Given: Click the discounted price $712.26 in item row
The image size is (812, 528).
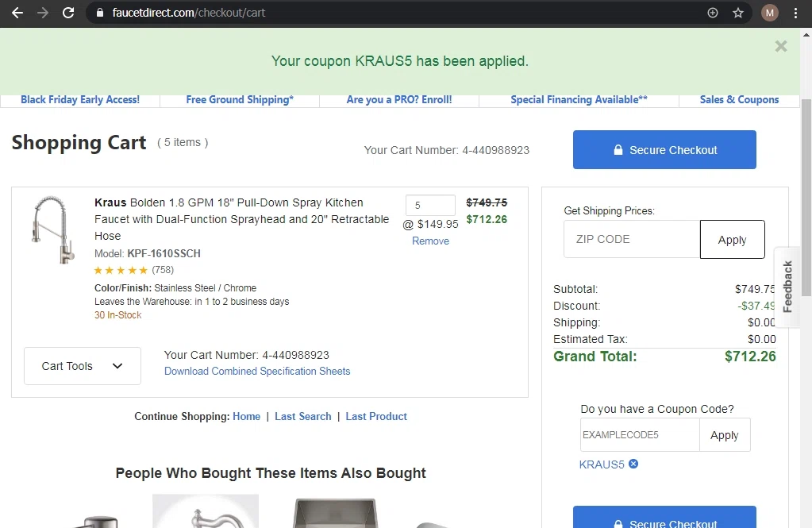Looking at the screenshot, I should tap(487, 219).
